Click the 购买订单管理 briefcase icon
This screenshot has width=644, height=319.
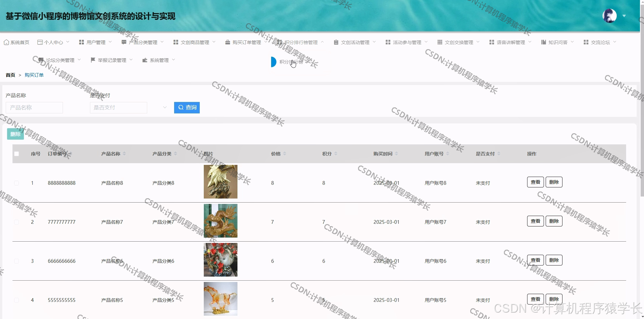point(228,42)
